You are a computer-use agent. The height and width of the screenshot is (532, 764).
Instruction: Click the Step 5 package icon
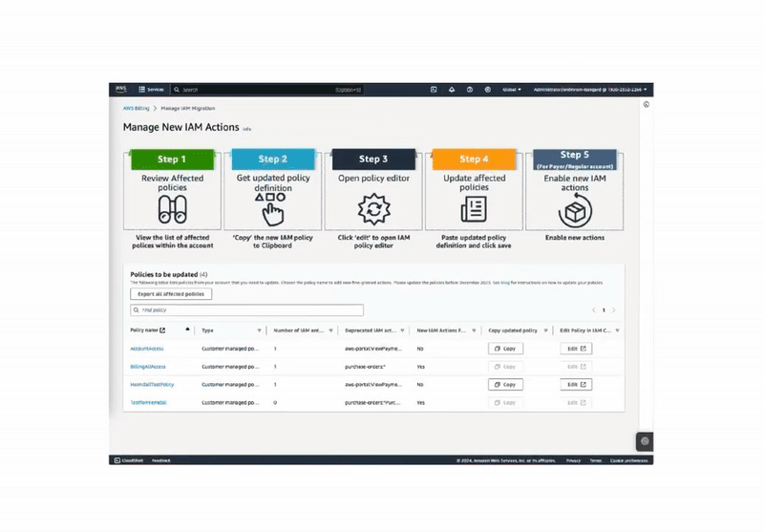[575, 210]
